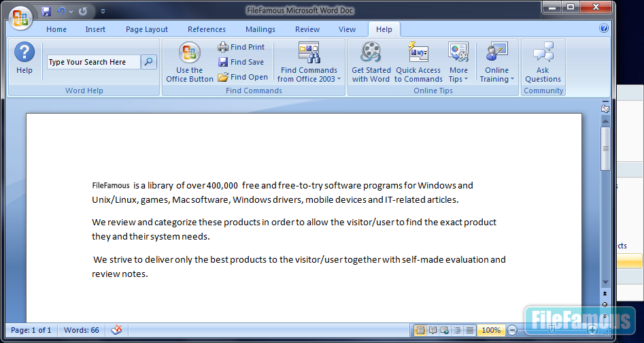Click Quick Access to Commands icon

(418, 62)
